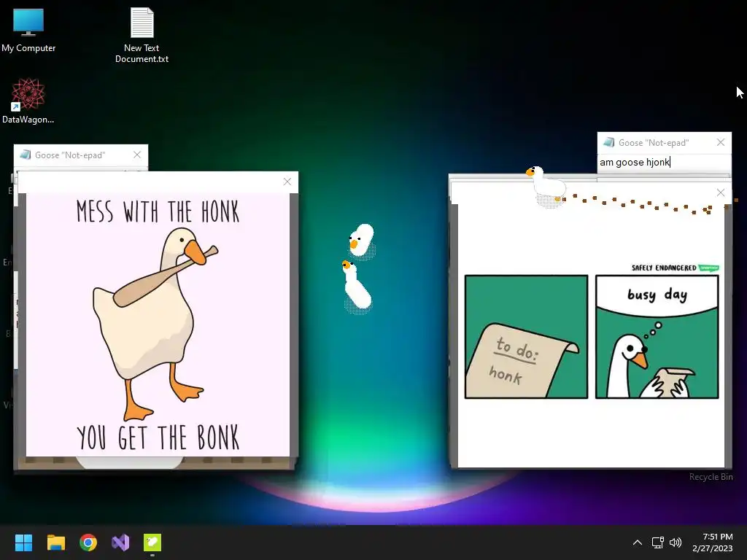The width and height of the screenshot is (747, 560).
Task: Open the volume speaker tray icon
Action: [676, 542]
